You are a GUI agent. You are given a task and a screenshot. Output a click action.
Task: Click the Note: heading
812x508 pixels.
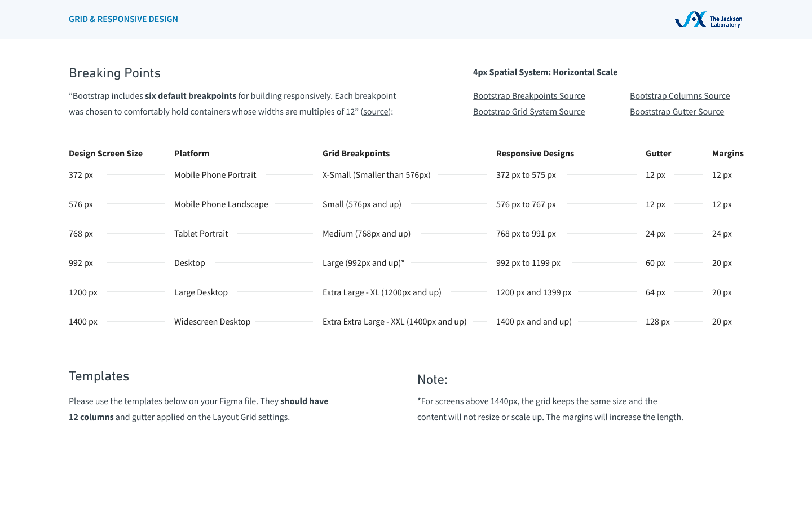432,380
